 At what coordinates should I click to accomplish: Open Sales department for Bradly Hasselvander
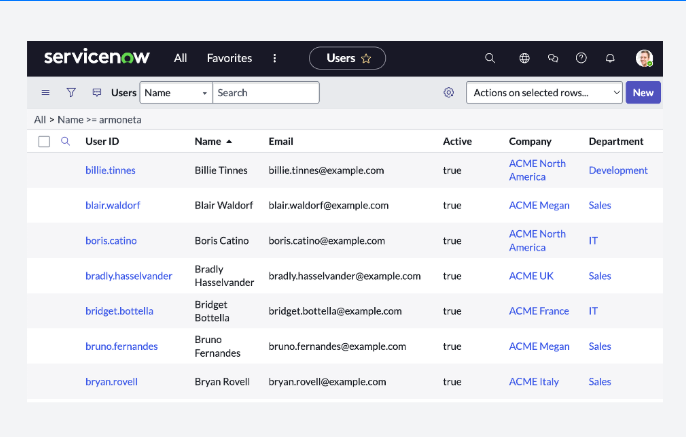point(599,276)
